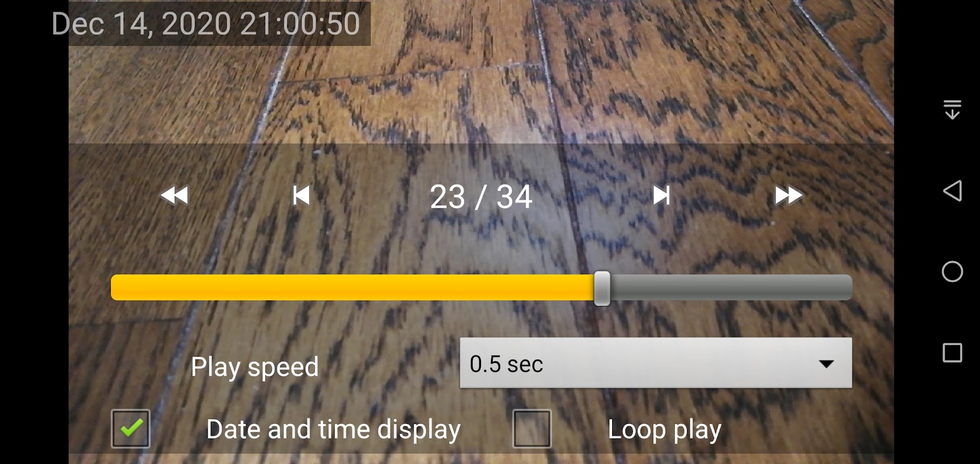
Task: Click the slider thumb on the frame progress bar
Action: [x=602, y=288]
